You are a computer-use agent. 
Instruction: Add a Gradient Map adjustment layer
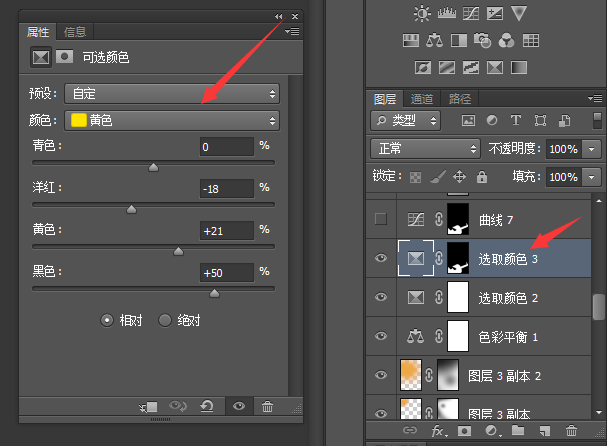click(x=519, y=67)
